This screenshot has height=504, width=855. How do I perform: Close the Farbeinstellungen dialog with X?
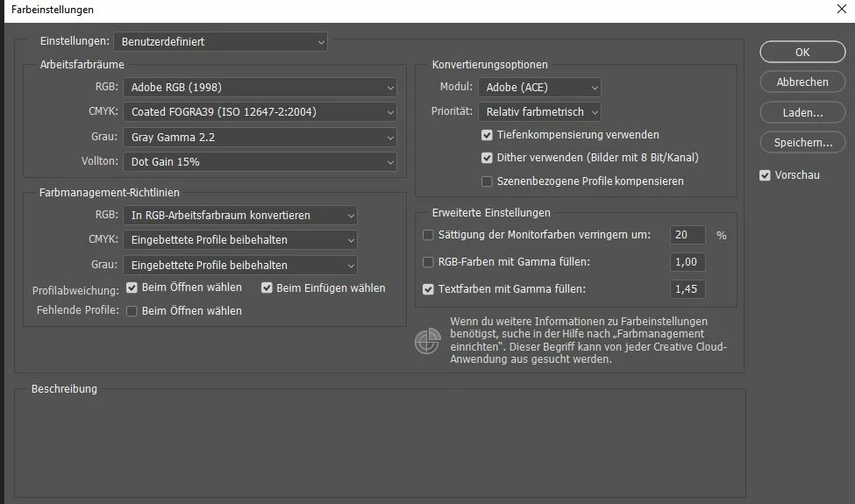pos(841,10)
